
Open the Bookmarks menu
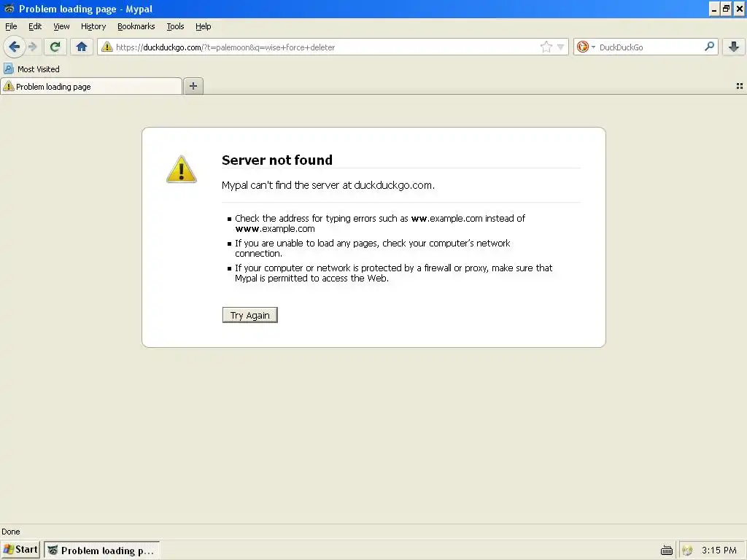click(x=136, y=27)
